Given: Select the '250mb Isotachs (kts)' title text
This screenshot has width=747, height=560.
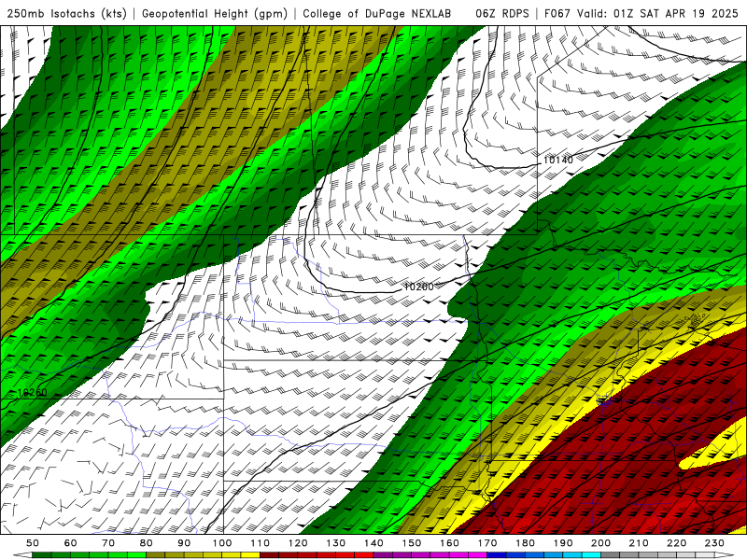Looking at the screenshot, I should coord(66,14).
